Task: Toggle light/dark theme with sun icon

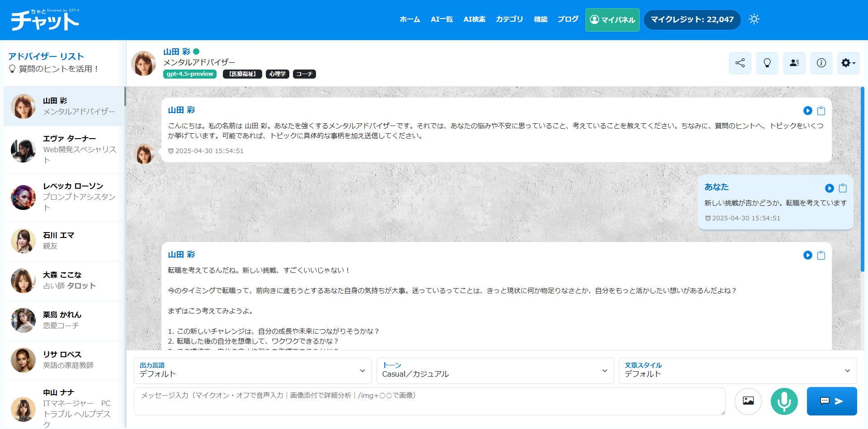Action: pyautogui.click(x=754, y=19)
